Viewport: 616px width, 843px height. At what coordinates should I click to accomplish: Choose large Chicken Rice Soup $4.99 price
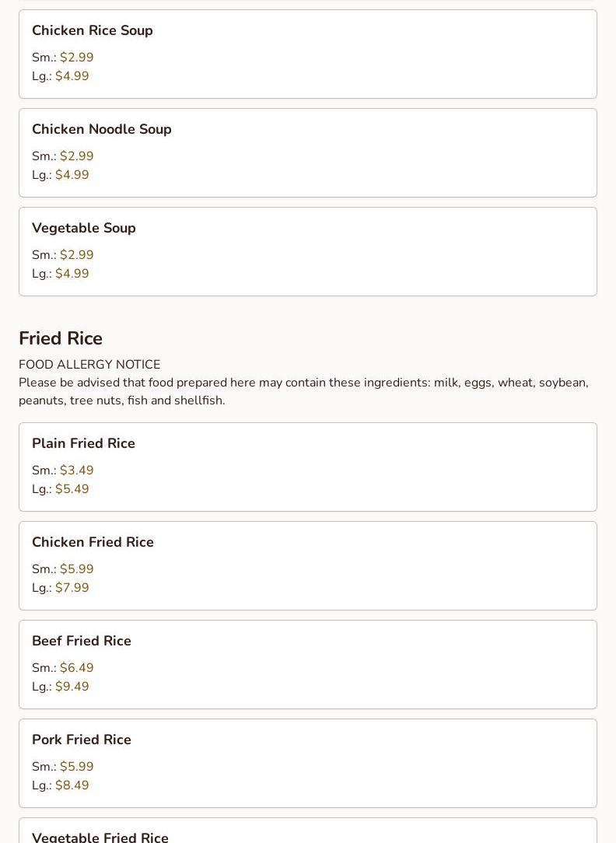point(72,76)
